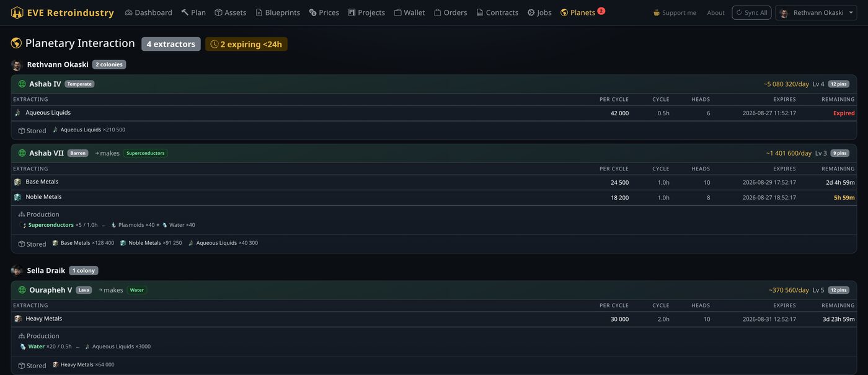The image size is (868, 375).
Task: Click the Ashab VII planet icon
Action: pos(22,153)
